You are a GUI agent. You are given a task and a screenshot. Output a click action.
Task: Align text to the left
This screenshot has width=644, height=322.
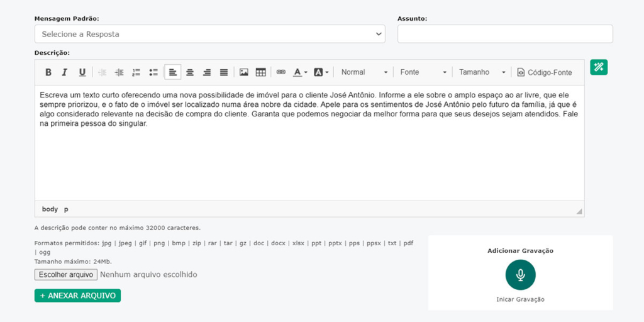[x=173, y=72]
